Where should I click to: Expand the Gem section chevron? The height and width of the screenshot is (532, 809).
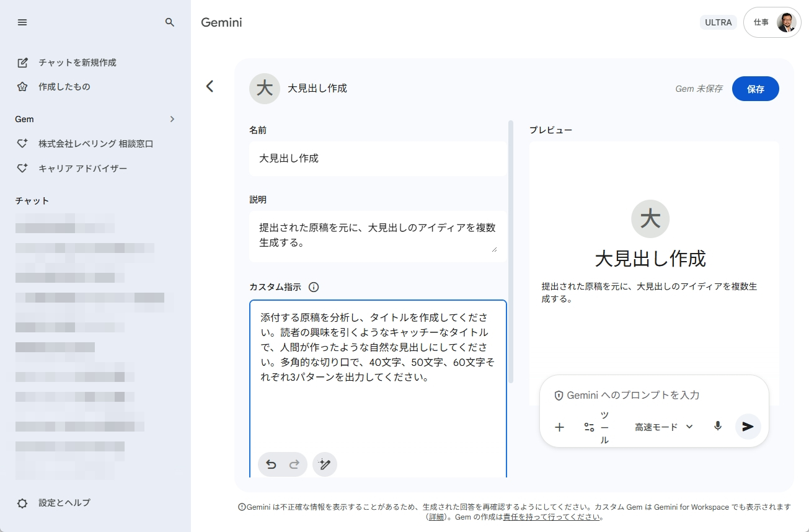tap(172, 119)
